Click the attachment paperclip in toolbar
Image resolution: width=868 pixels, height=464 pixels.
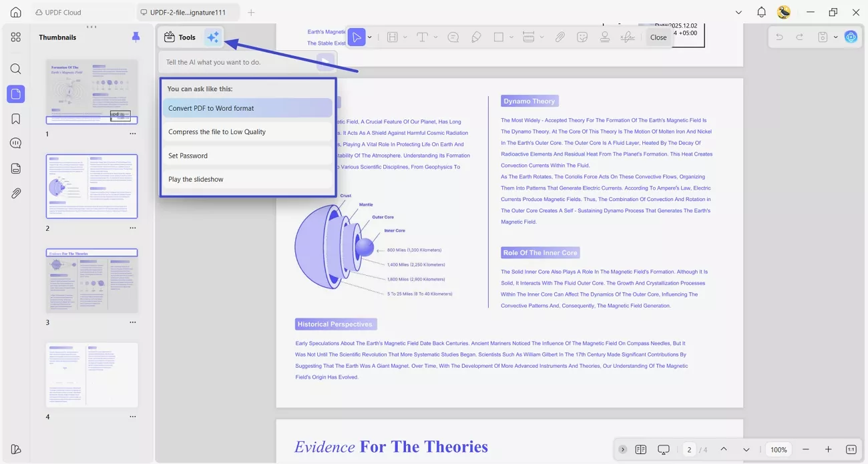[x=560, y=37]
